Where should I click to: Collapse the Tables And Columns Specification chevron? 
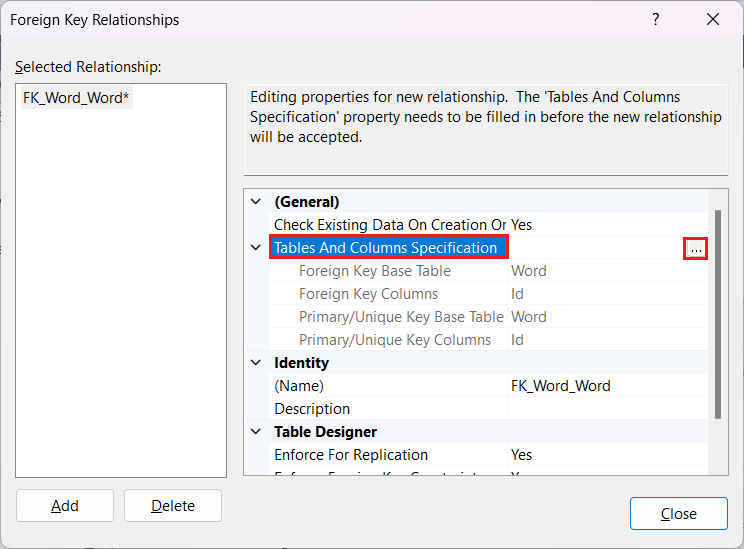[x=256, y=248]
